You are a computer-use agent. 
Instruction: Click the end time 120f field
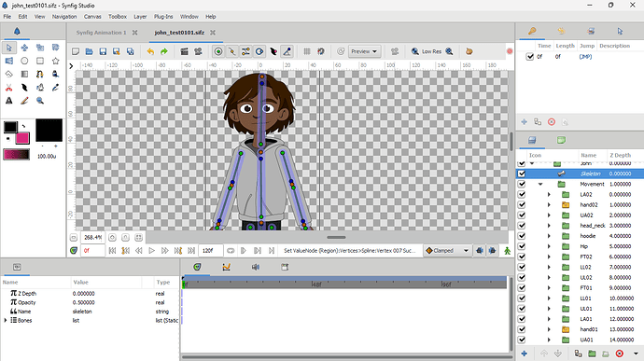coord(211,251)
